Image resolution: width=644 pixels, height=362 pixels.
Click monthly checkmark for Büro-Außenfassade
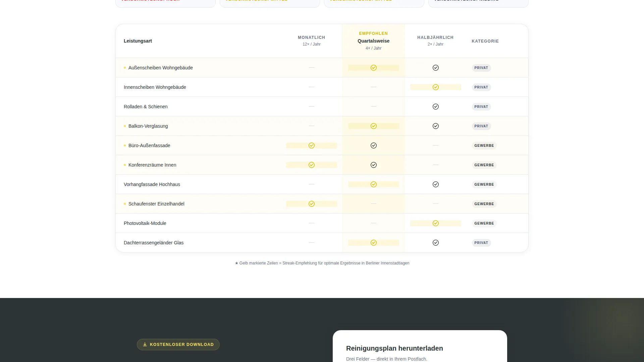[311, 145]
